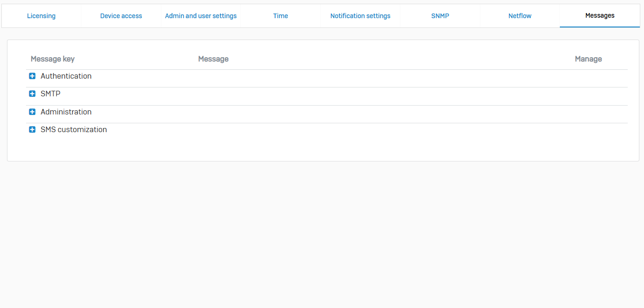Screen dimensions: 644x308
Task: Expand the Authentication plus icon
Action: coord(32,76)
